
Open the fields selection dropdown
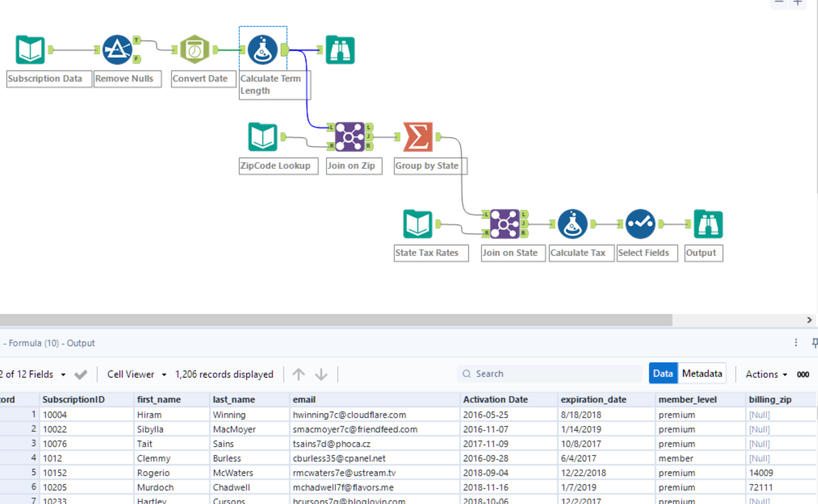point(63,374)
